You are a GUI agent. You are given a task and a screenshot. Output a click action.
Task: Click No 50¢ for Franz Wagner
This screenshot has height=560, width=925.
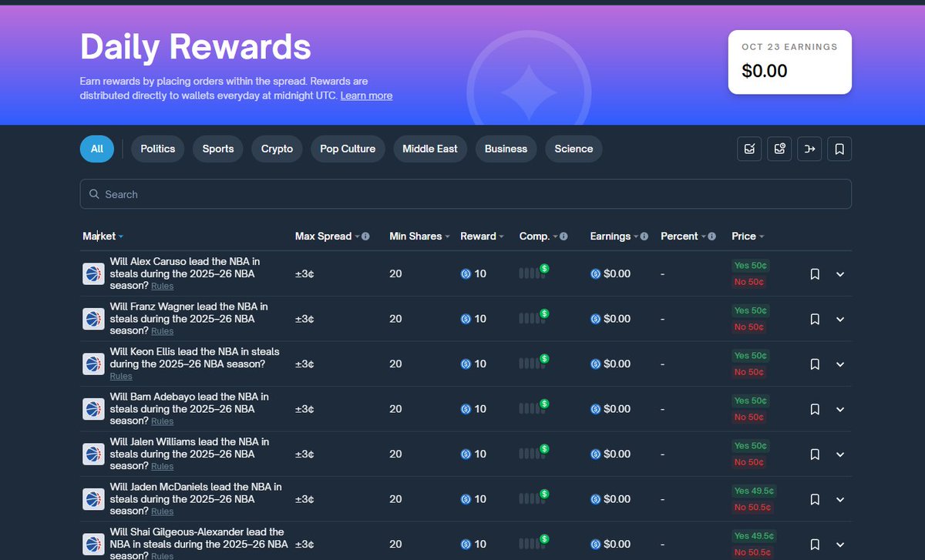pos(748,327)
